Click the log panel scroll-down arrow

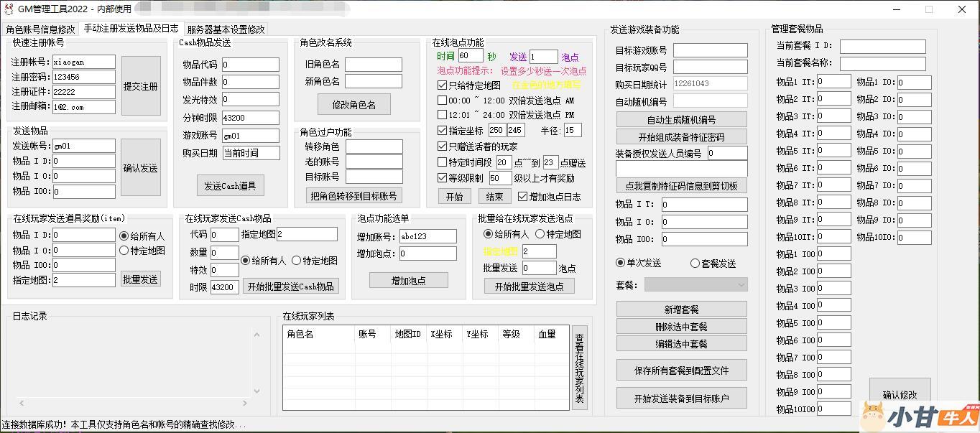coord(256,391)
